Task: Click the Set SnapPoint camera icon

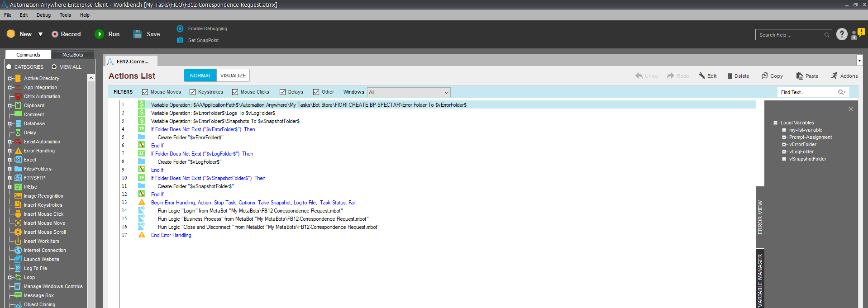Action: click(180, 40)
